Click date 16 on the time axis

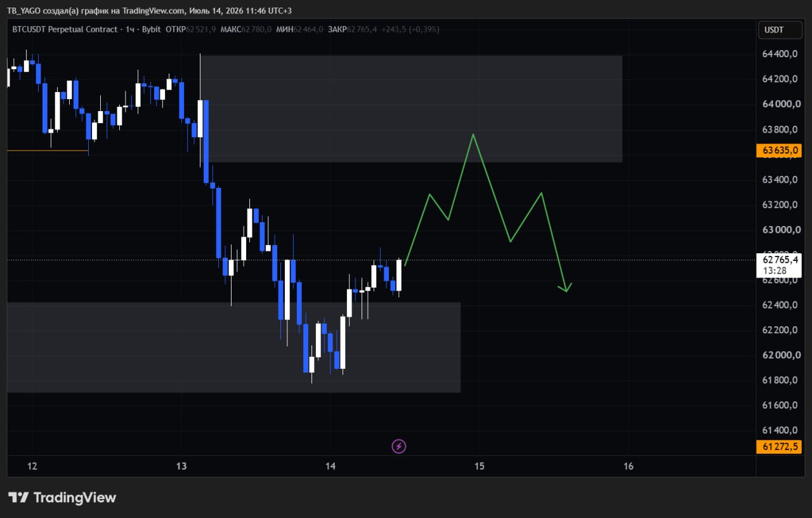pyautogui.click(x=628, y=466)
